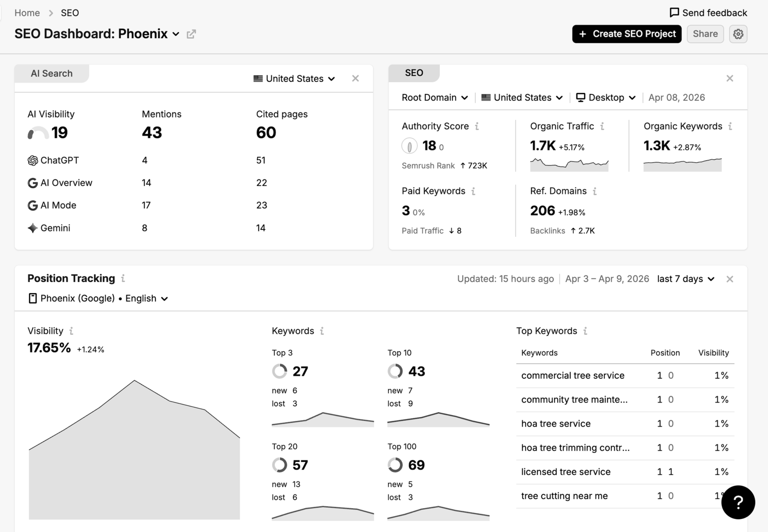
Task: Click the Create SEO Project button
Action: 626,34
